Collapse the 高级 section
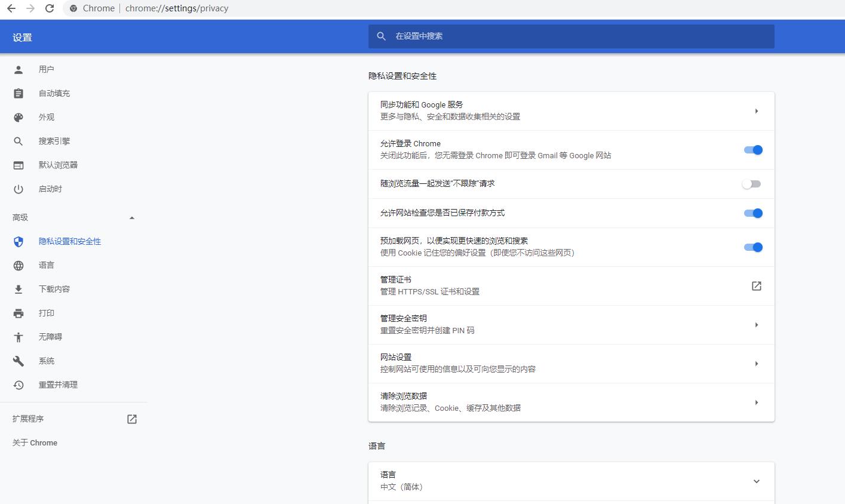845x504 pixels. [x=132, y=217]
